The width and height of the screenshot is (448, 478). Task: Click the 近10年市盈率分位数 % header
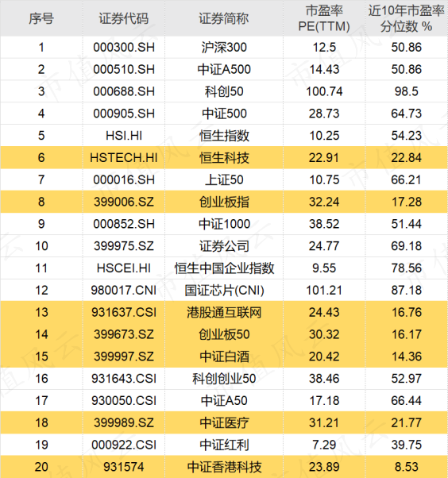point(406,18)
